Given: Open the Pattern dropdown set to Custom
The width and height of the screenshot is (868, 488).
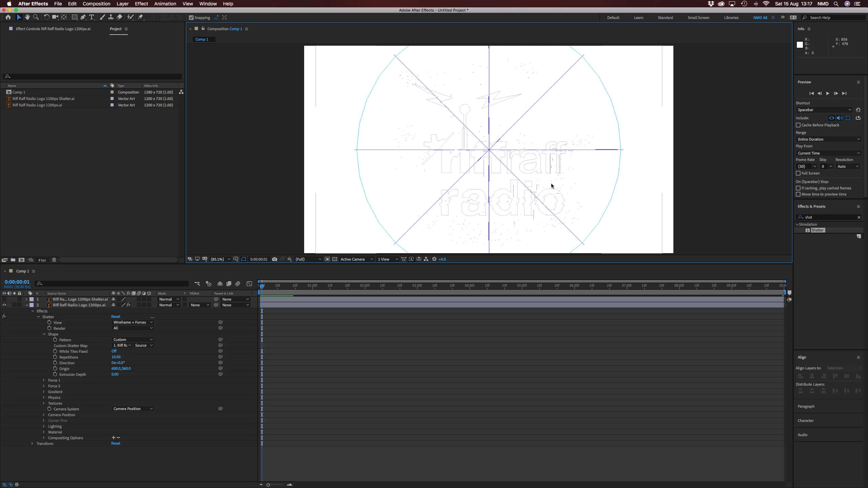Looking at the screenshot, I should click(133, 340).
